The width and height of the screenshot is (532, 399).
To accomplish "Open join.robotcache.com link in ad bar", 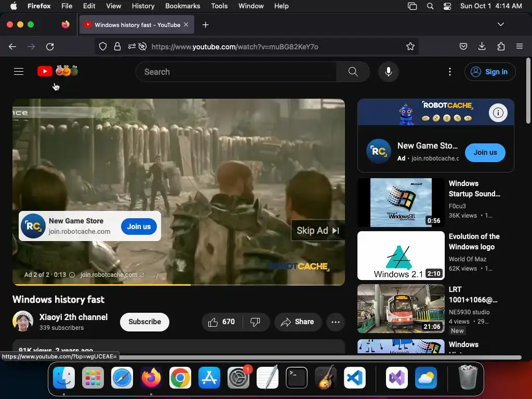I will [x=112, y=275].
